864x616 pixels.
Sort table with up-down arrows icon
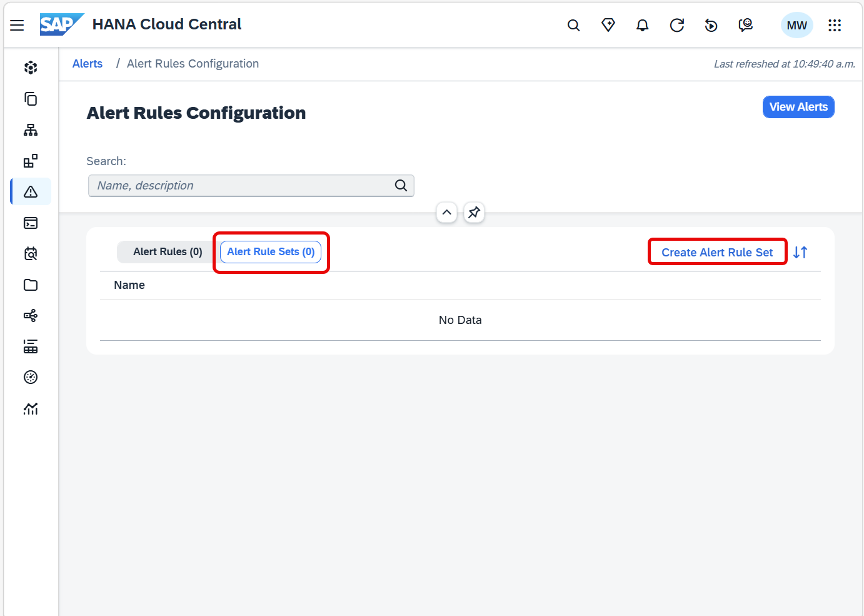click(800, 252)
